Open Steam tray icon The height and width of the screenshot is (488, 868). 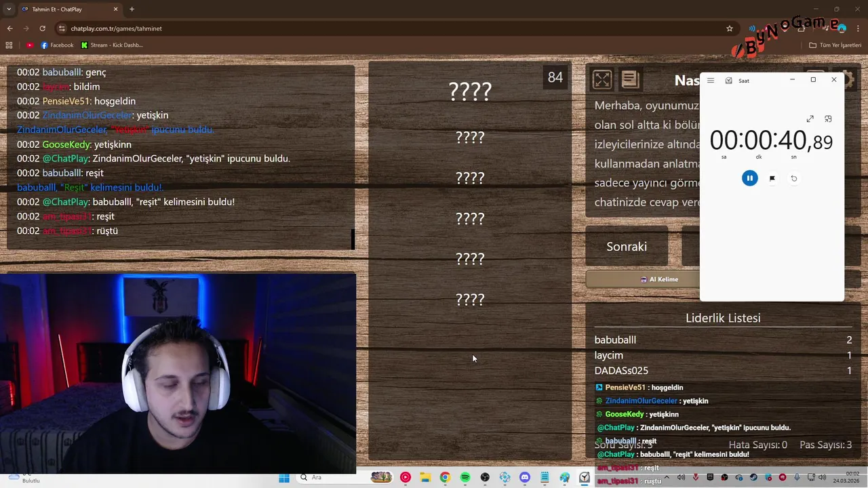click(753, 477)
